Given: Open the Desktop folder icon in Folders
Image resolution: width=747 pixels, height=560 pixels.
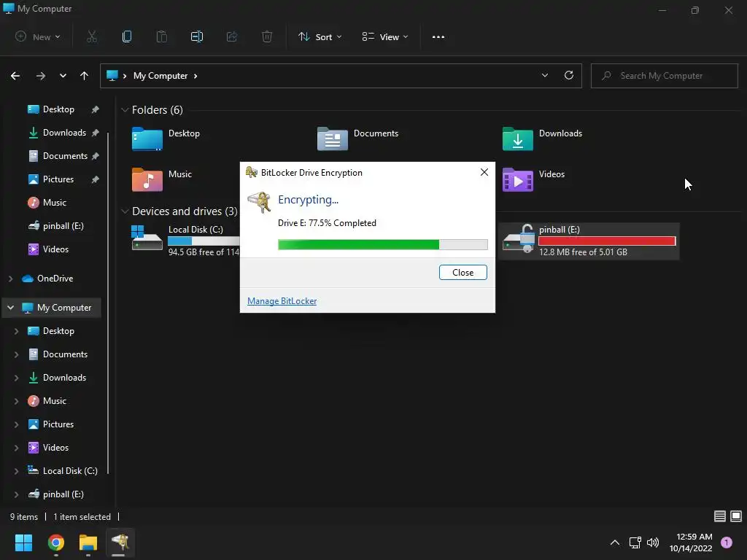Looking at the screenshot, I should coord(147,139).
